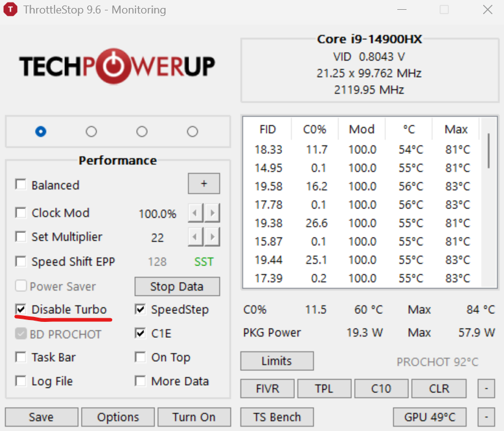Viewport: 504px width, 431px height.
Task: Select the core row with FID 18.33
Action: click(362, 150)
